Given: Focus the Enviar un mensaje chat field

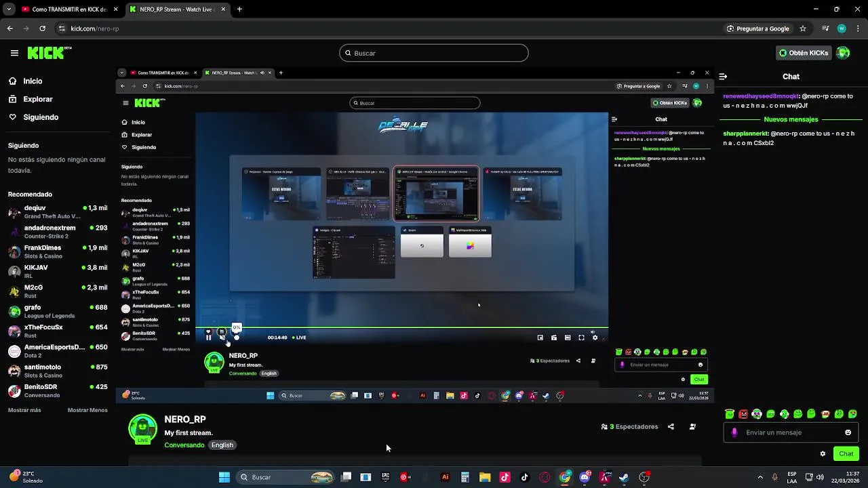Looking at the screenshot, I should pos(791,432).
